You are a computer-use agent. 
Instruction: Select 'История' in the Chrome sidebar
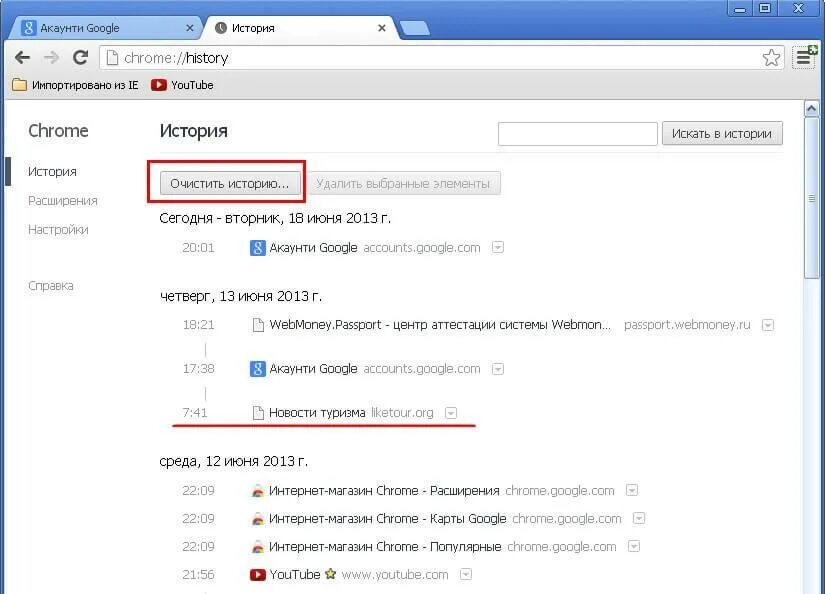[52, 172]
